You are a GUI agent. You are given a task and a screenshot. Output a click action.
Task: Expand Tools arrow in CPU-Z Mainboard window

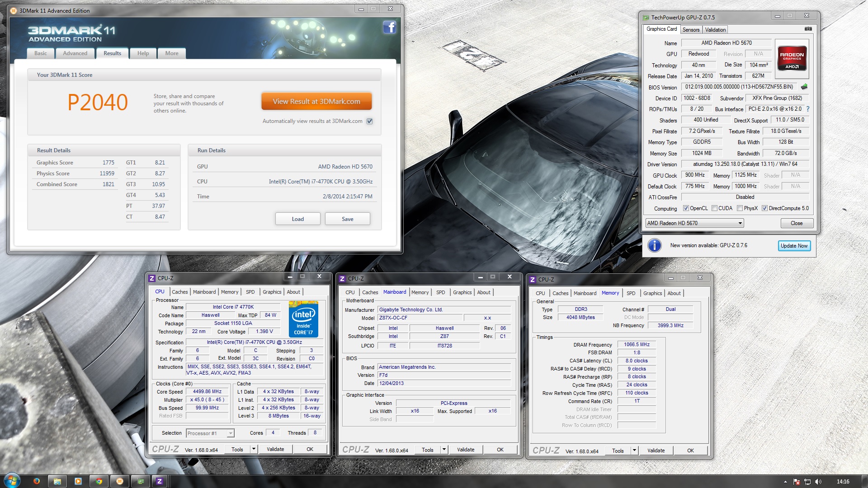444,450
